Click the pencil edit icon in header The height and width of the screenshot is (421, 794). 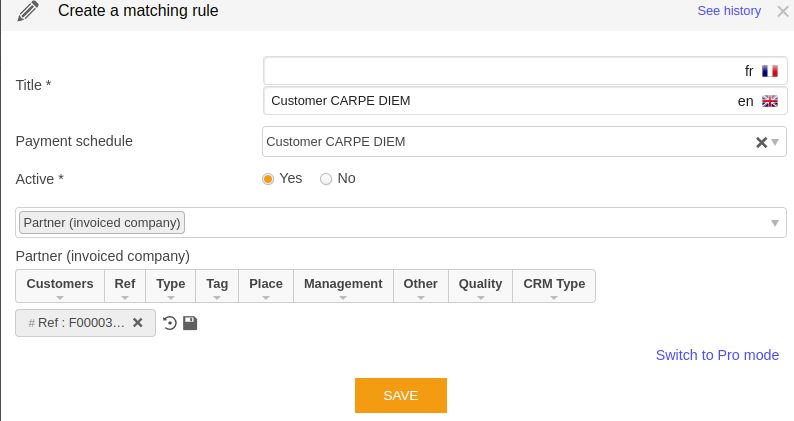click(x=28, y=12)
